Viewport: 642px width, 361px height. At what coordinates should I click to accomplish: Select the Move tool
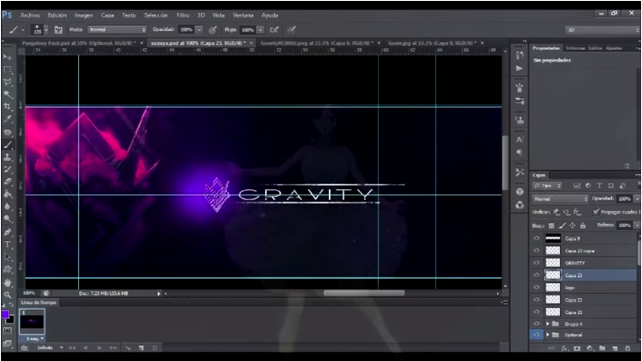(7, 57)
